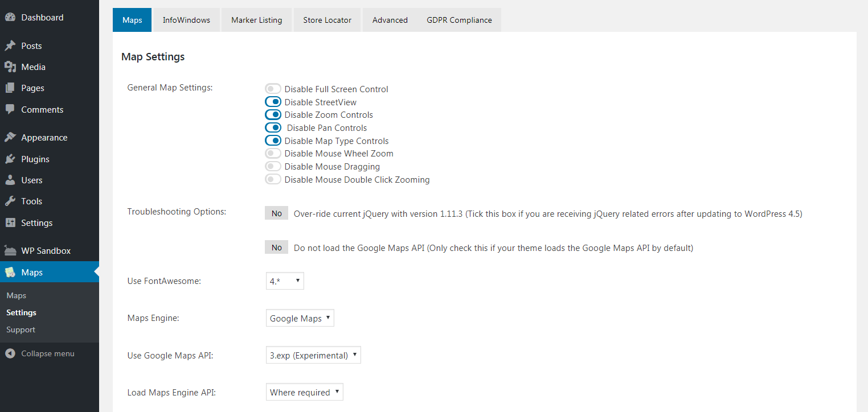Open the Pages menu item
The image size is (868, 412).
click(50, 88)
